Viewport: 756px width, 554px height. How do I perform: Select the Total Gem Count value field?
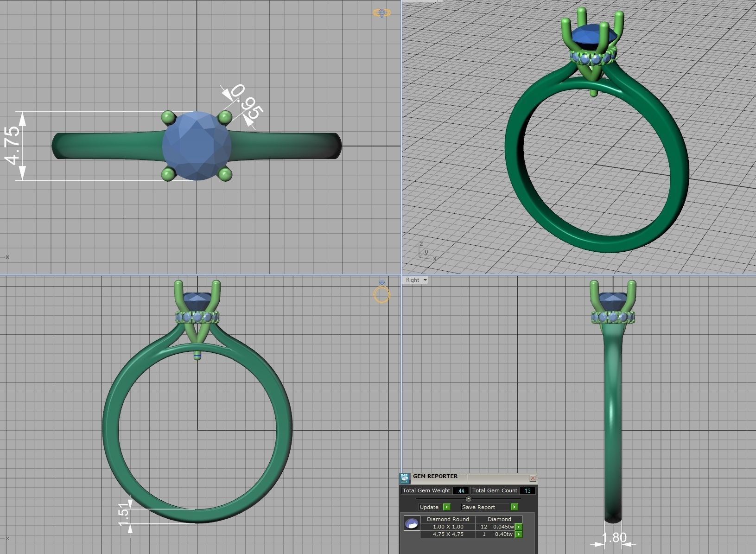coord(527,490)
